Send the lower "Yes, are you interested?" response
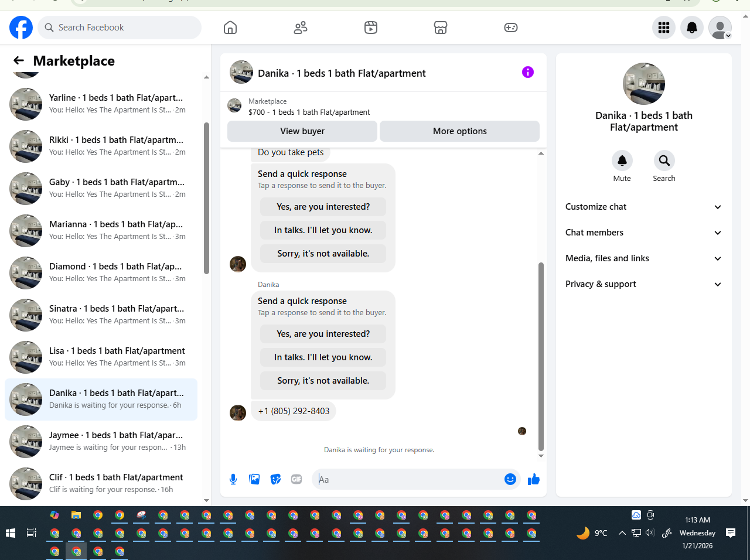 pos(323,334)
